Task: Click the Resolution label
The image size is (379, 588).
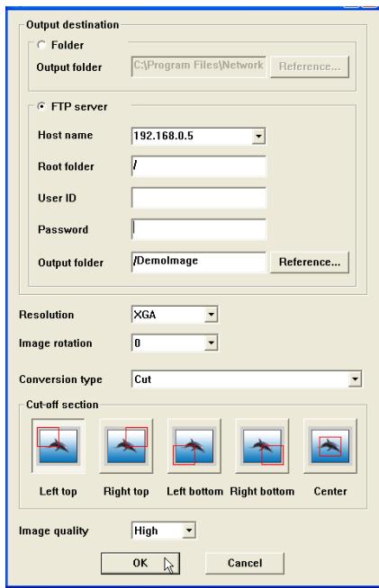Action: tap(46, 315)
